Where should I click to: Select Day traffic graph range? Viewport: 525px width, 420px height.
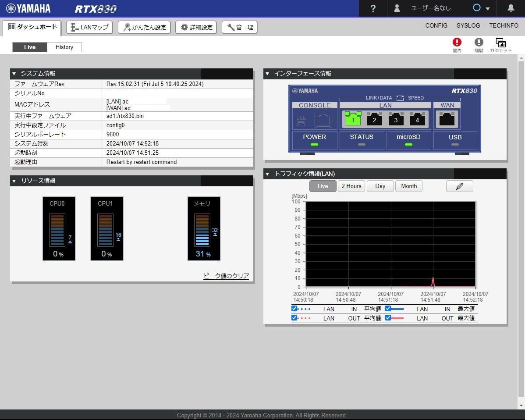point(380,186)
